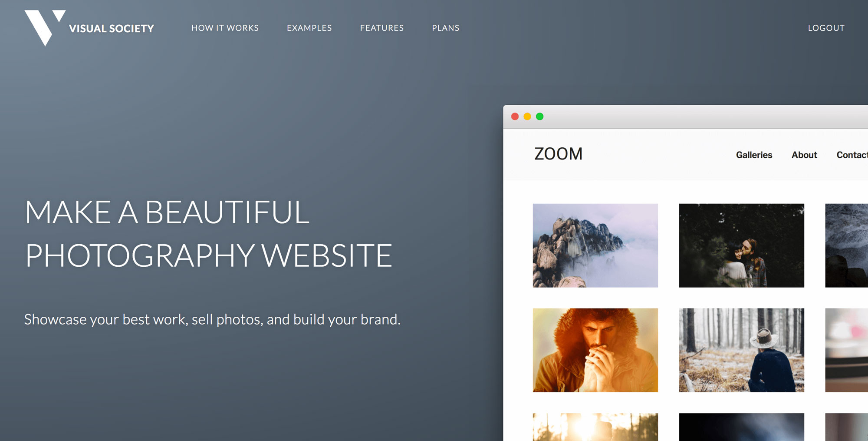Viewport: 868px width, 441px height.
Task: Open the How It Works page
Action: point(225,28)
